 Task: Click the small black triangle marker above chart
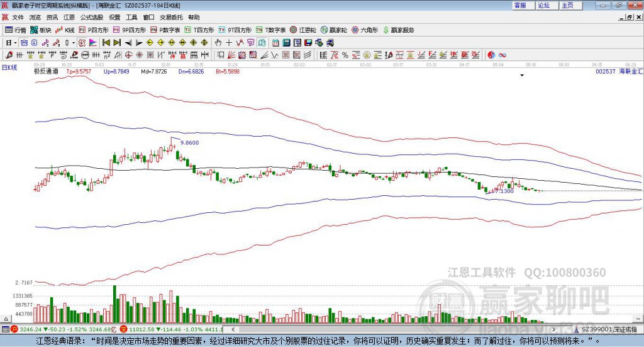tap(522, 75)
